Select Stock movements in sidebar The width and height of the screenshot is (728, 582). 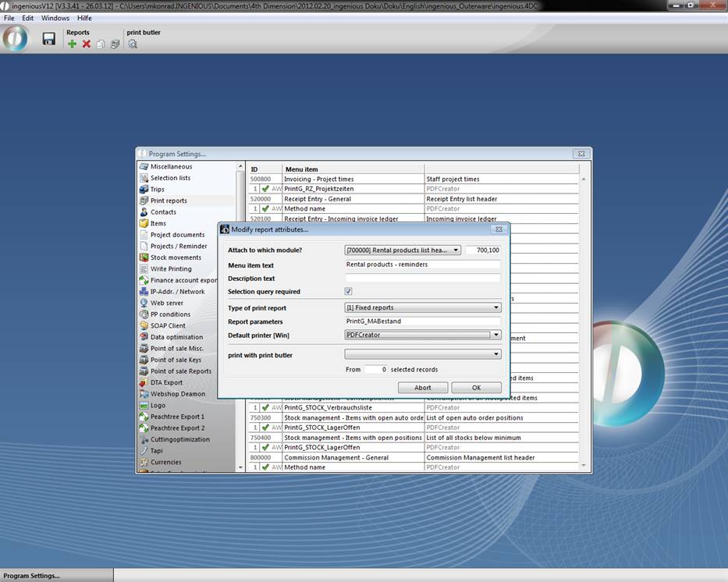point(176,257)
